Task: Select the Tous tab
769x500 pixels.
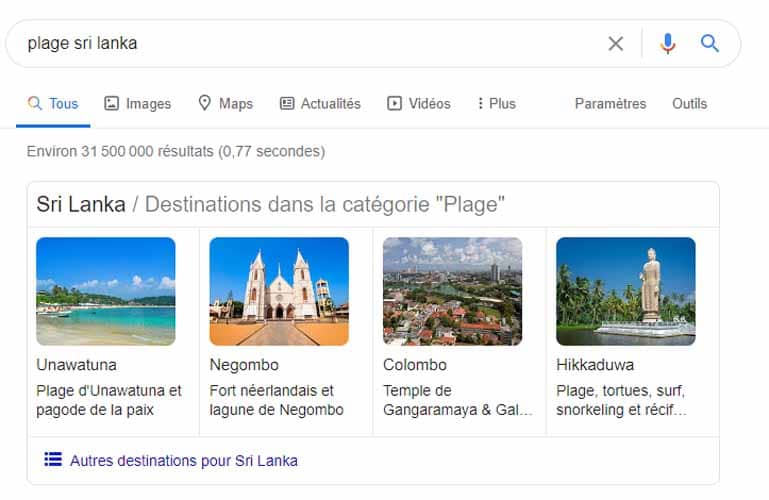Action: click(53, 103)
